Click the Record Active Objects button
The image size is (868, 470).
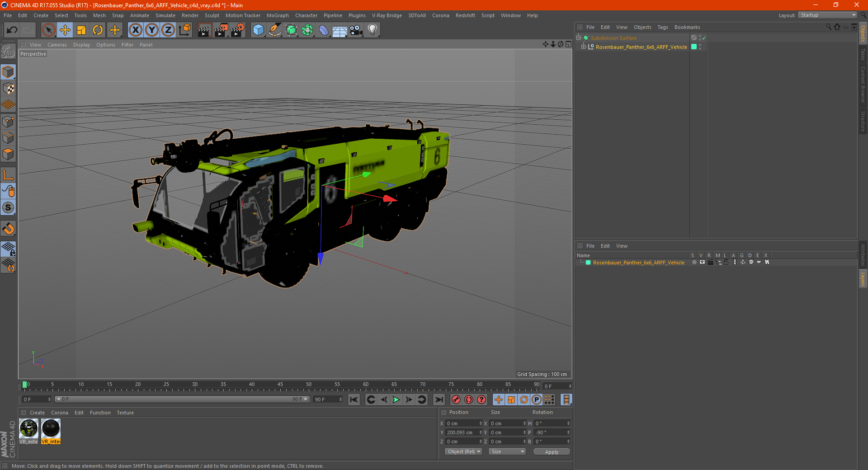456,399
